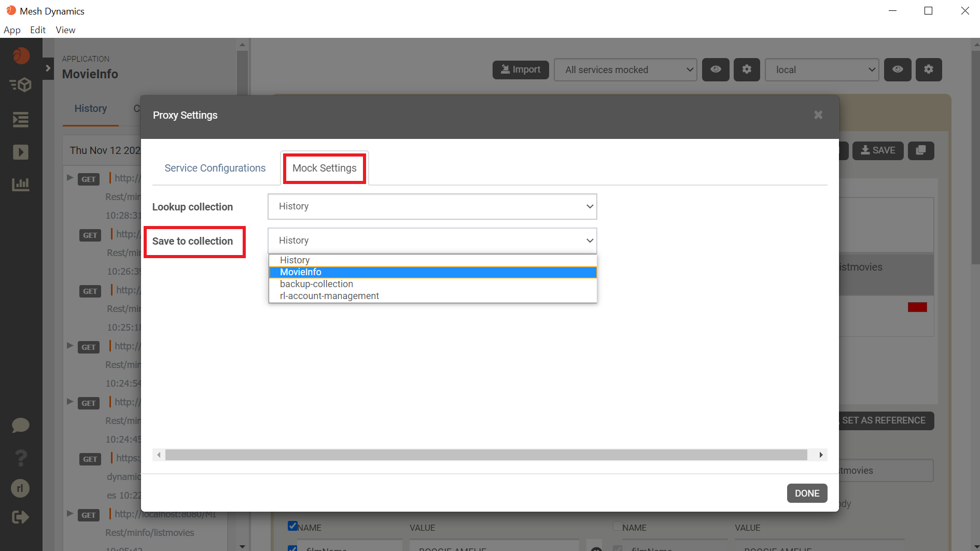Click the dialog scrollbar right arrow
The image size is (980, 551).
coord(821,455)
